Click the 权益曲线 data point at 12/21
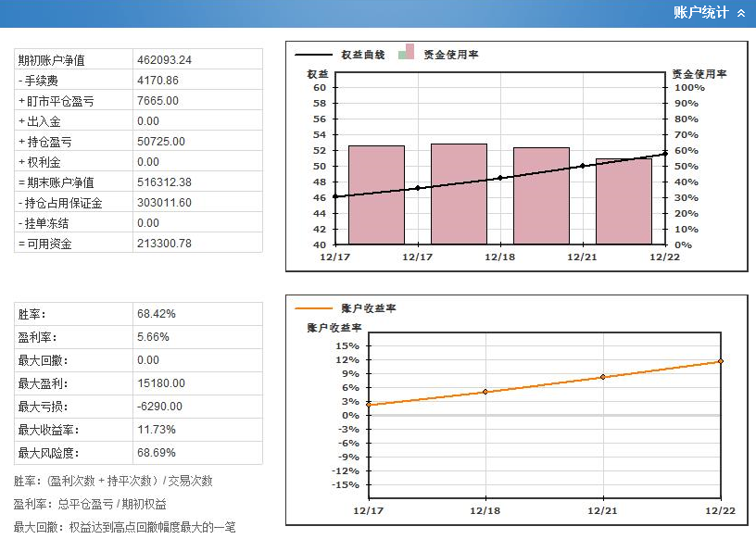756x539 pixels. 583,166
